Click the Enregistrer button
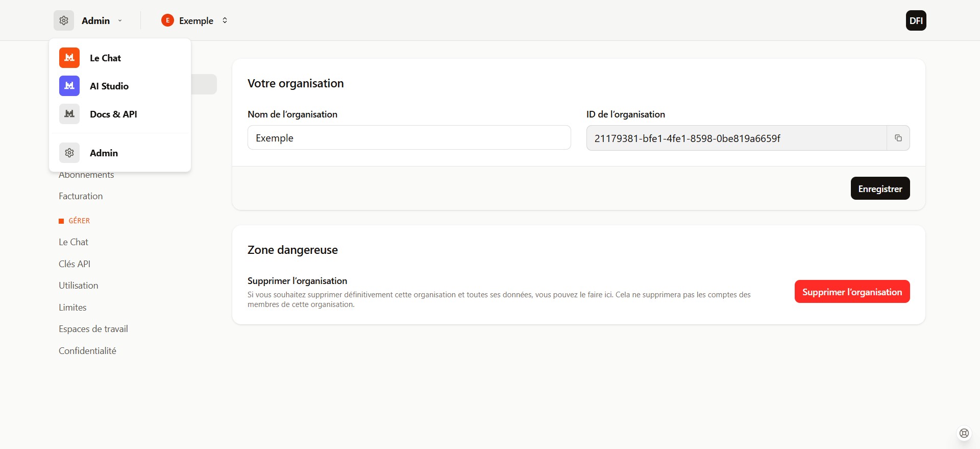 pyautogui.click(x=880, y=188)
